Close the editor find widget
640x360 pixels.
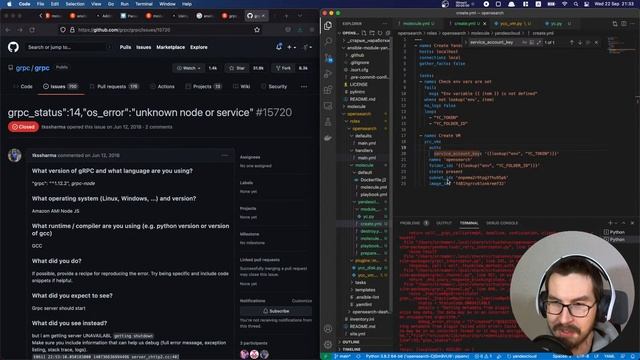point(596,42)
